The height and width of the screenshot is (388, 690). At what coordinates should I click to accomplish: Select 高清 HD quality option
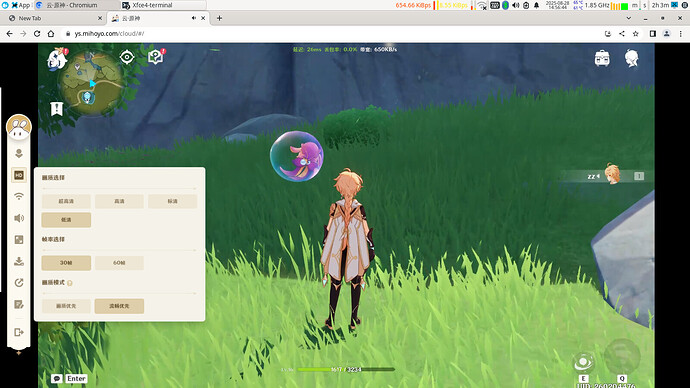pyautogui.click(x=119, y=201)
